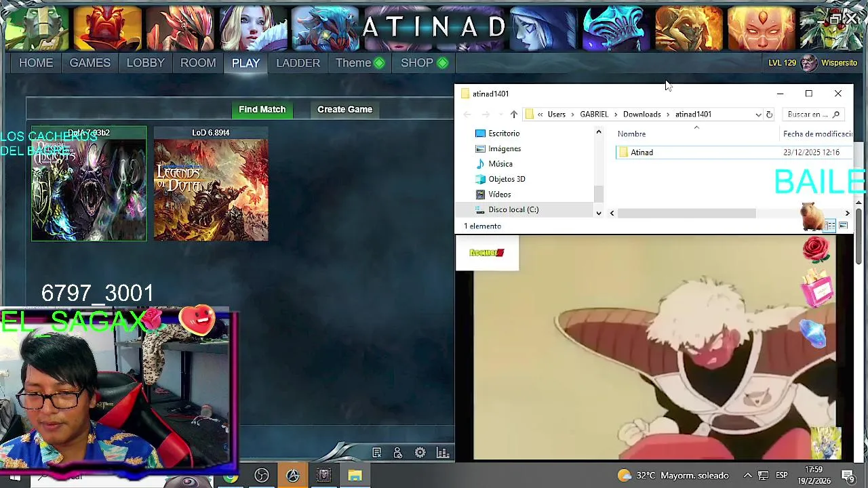The width and height of the screenshot is (868, 488).
Task: Click the Wispersito username
Action: (839, 62)
